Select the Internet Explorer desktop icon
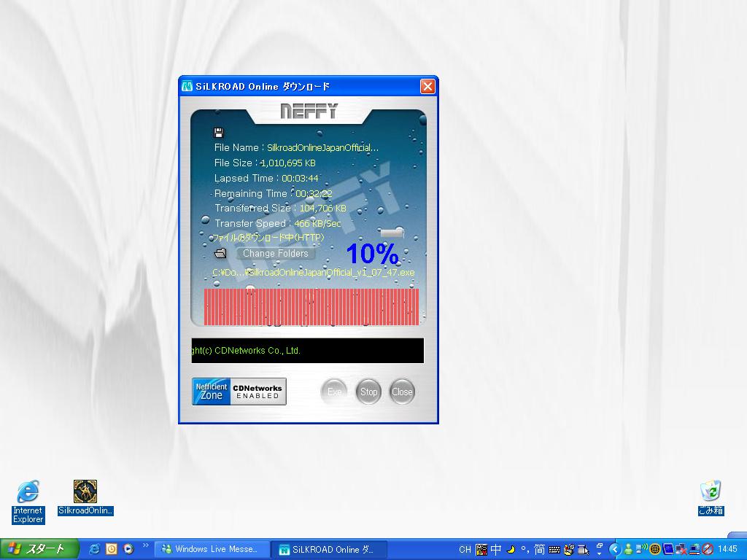Screen dimensions: 747x560 28,502
